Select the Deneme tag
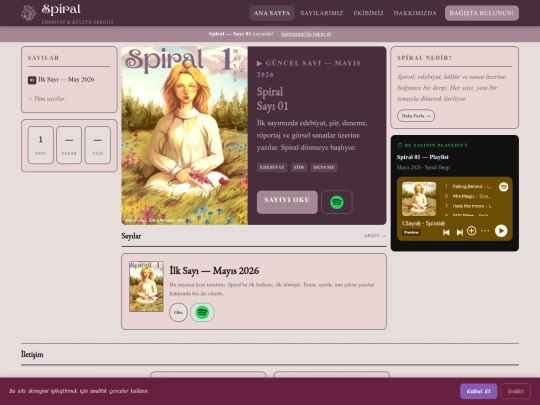The height and width of the screenshot is (405, 540). click(x=324, y=167)
